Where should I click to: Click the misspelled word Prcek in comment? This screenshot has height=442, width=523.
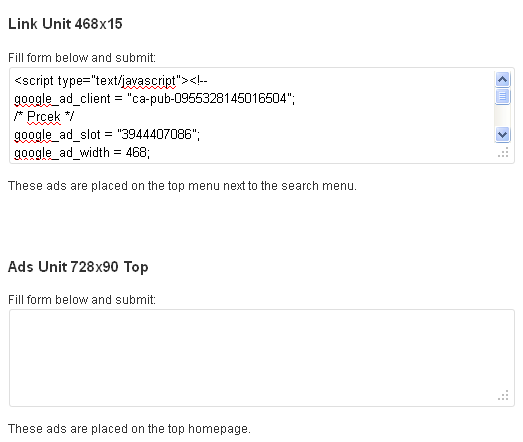[44, 117]
